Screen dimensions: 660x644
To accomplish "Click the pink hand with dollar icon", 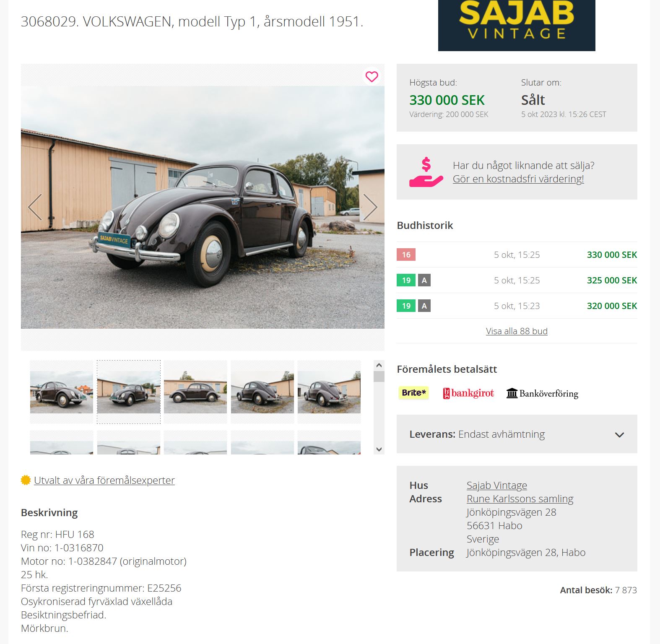I will [426, 172].
